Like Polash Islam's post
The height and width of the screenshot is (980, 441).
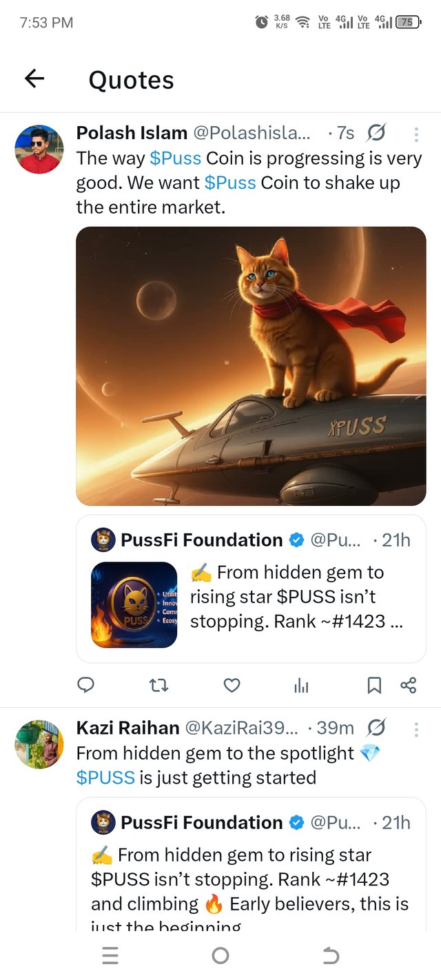point(232,685)
